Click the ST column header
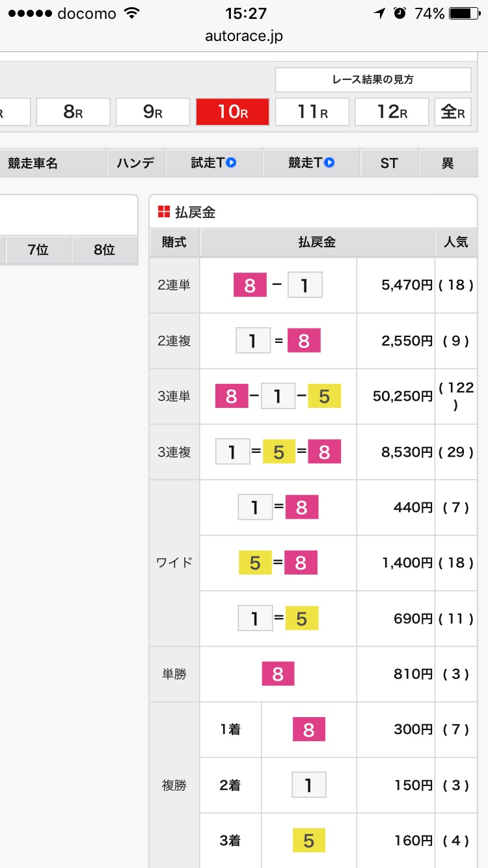 click(389, 163)
